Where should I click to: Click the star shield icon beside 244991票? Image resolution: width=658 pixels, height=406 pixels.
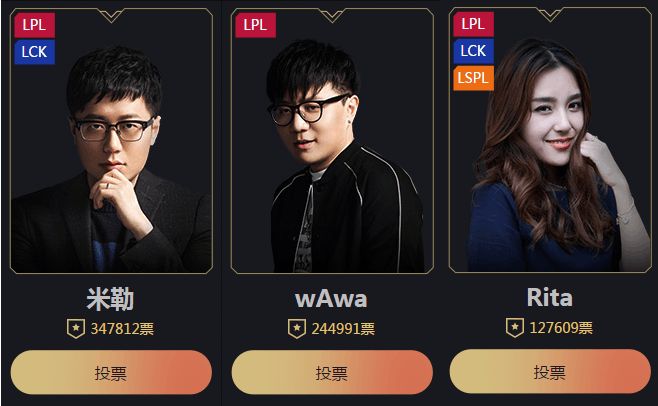[x=297, y=328]
